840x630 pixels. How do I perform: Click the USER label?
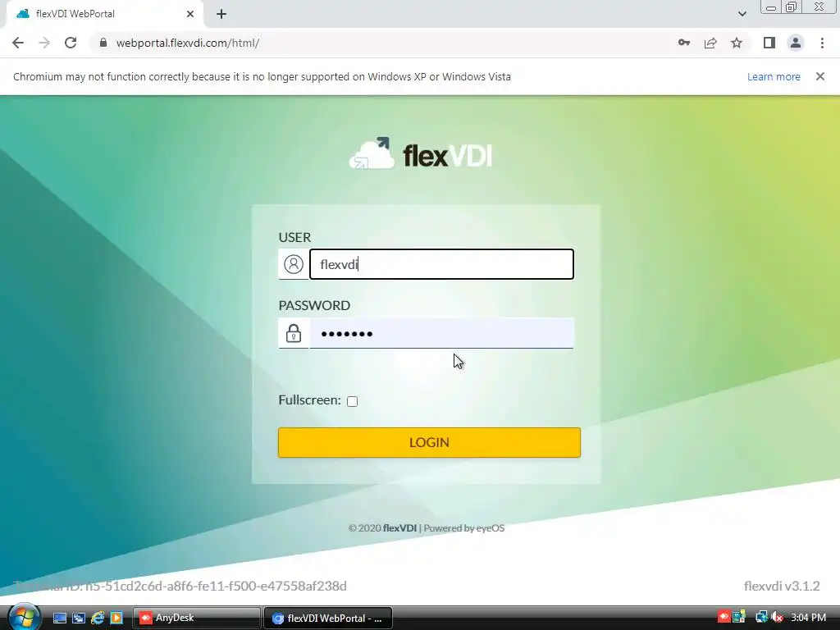pyautogui.click(x=294, y=237)
